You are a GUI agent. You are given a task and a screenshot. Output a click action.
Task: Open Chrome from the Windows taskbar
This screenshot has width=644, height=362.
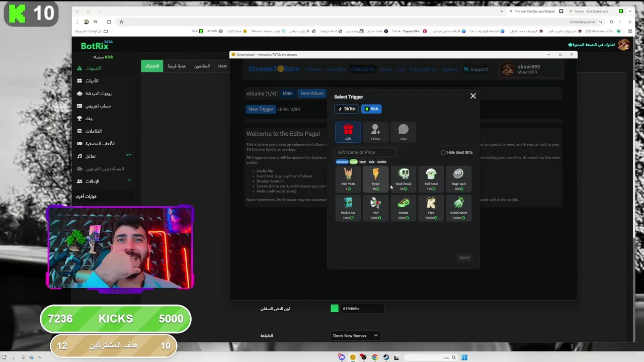pyautogui.click(x=375, y=357)
